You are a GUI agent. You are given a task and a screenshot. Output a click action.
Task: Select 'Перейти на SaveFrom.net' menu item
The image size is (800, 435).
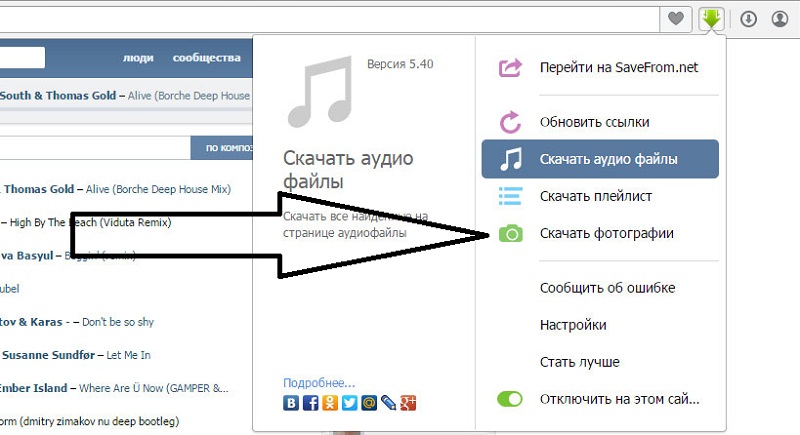[x=618, y=67]
